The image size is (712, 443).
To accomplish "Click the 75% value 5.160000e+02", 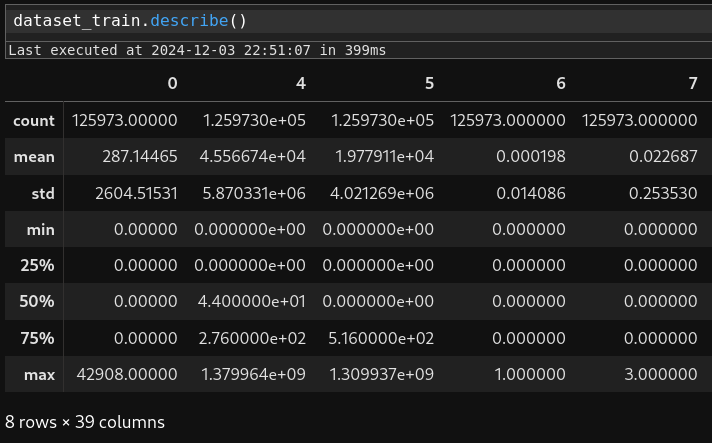I will (381, 338).
